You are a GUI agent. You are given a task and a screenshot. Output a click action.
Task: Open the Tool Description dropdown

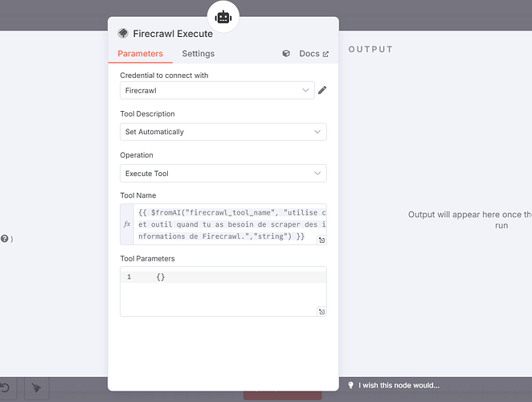[x=223, y=132]
